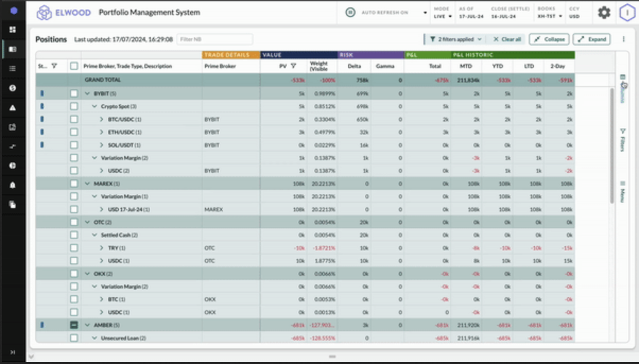Click filter icon on the PV column
This screenshot has width=639, height=364.
point(293,66)
